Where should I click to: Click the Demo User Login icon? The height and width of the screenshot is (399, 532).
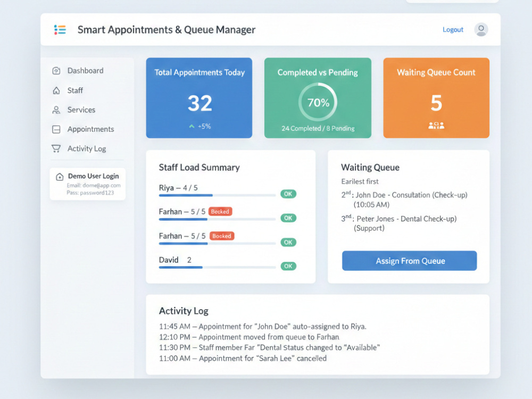tap(60, 177)
